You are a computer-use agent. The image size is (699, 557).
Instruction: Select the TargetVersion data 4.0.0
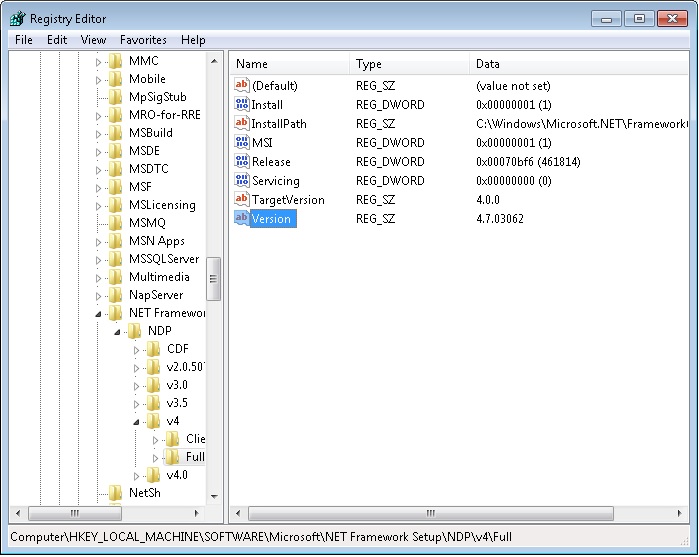[488, 199]
